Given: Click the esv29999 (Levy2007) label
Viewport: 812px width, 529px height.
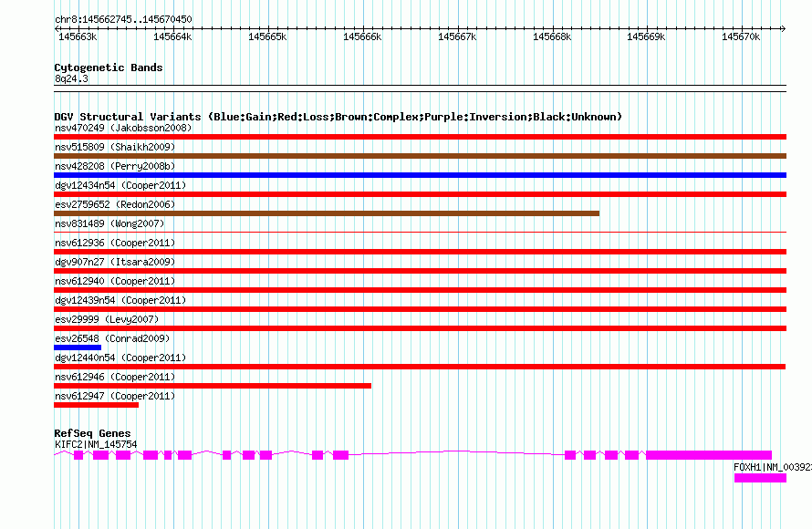Looking at the screenshot, I should coord(107,319).
